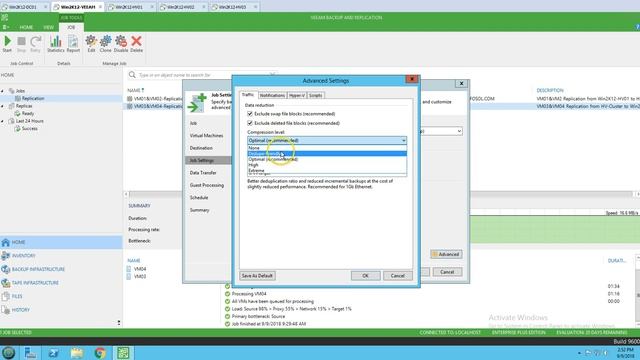
Task: Open the Inventory view
Action: 61,256
